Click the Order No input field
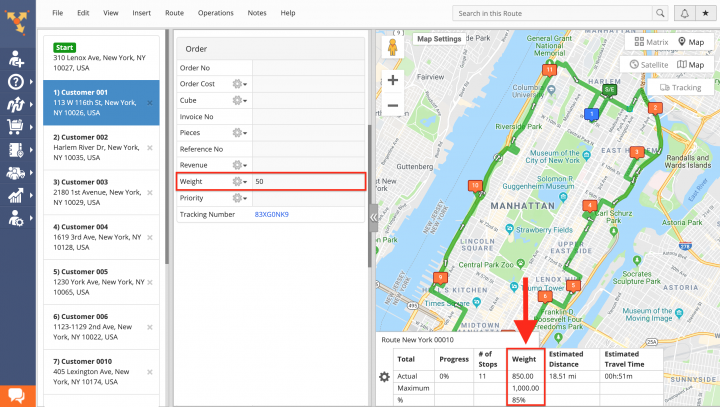Screen dimensions: 720x407 (x=309, y=68)
